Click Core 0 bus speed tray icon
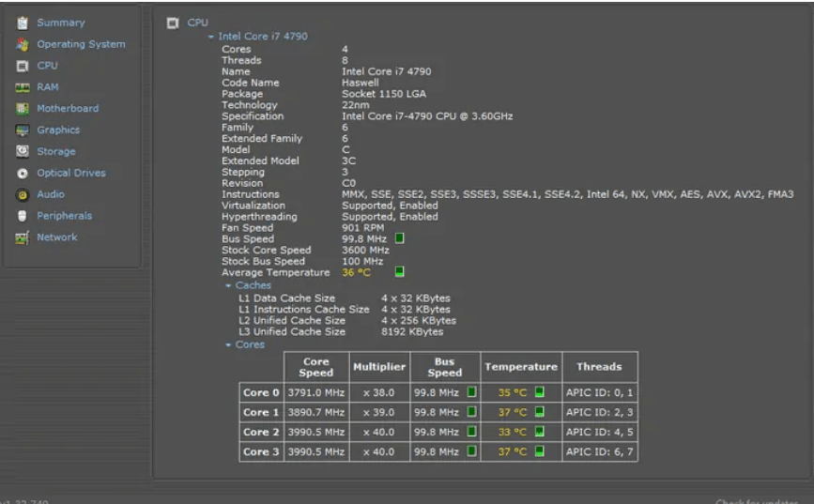The image size is (814, 504). [471, 392]
